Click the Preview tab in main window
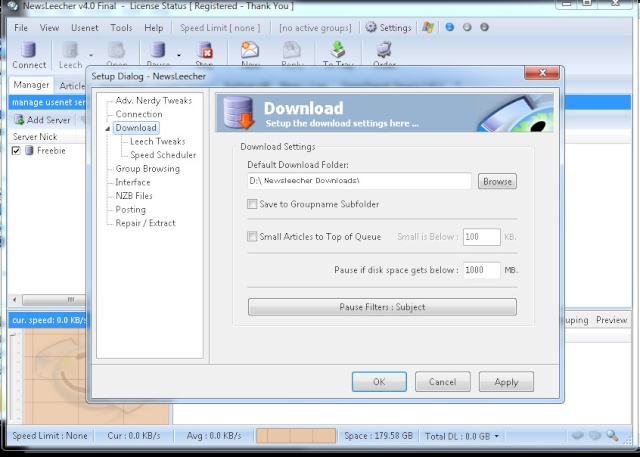The width and height of the screenshot is (640, 457). click(611, 320)
